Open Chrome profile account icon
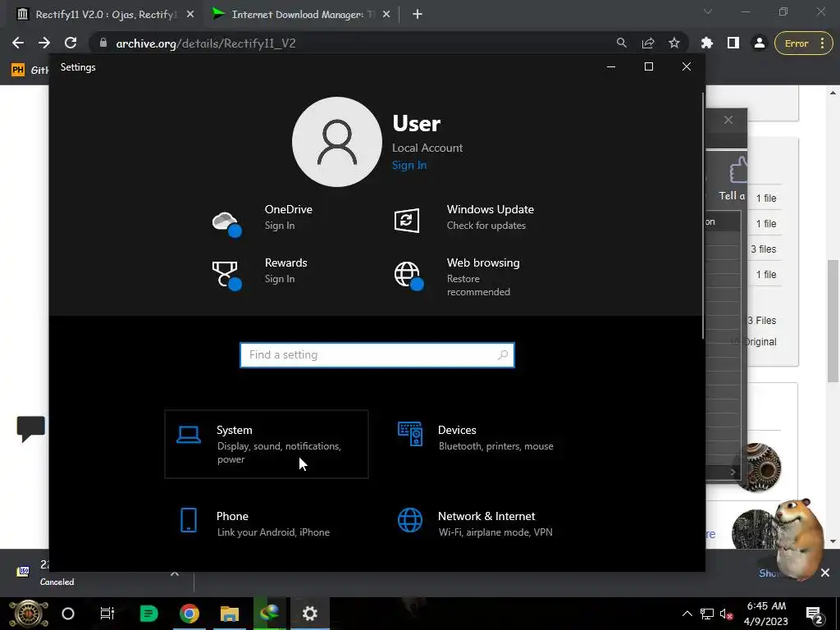The width and height of the screenshot is (840, 630). (x=759, y=43)
